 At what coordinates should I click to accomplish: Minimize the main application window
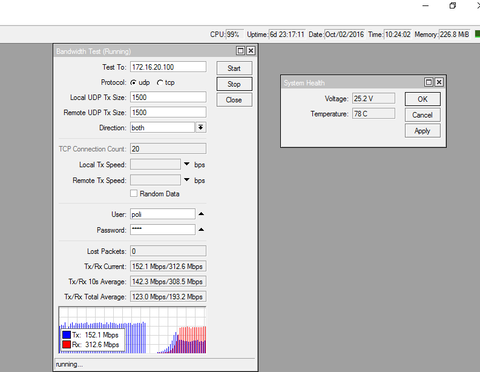click(426, 6)
